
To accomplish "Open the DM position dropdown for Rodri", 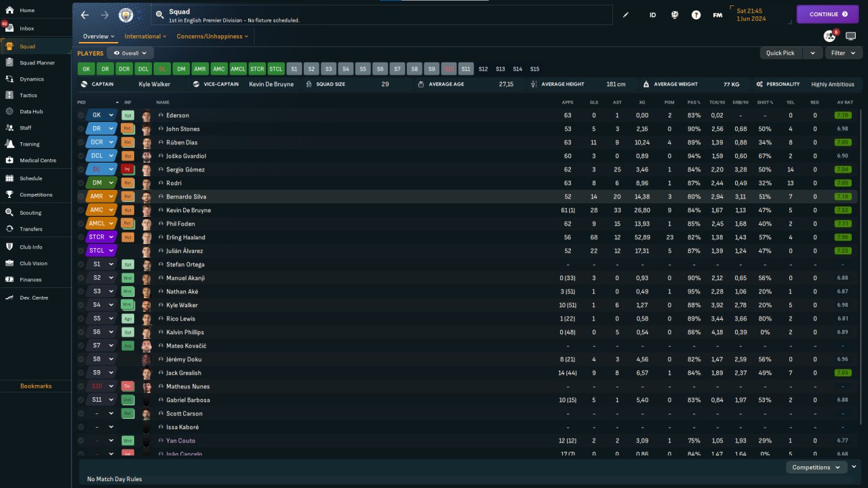I will 102,183.
